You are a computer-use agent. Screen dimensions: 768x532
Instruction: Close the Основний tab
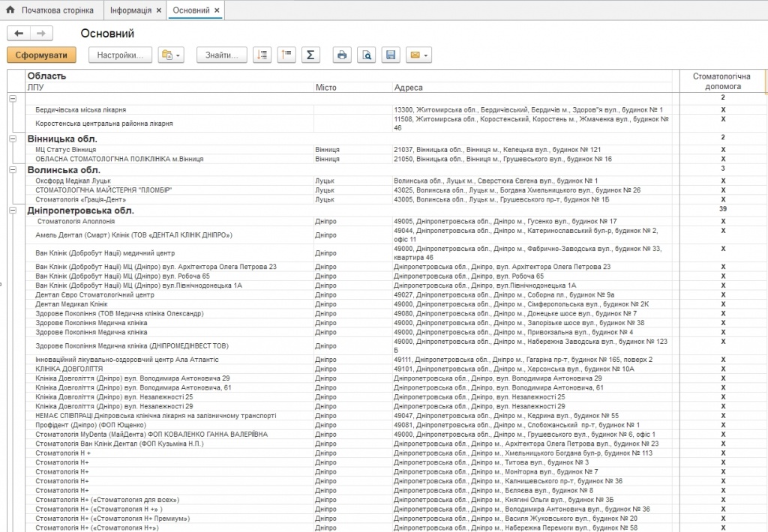[x=217, y=10]
